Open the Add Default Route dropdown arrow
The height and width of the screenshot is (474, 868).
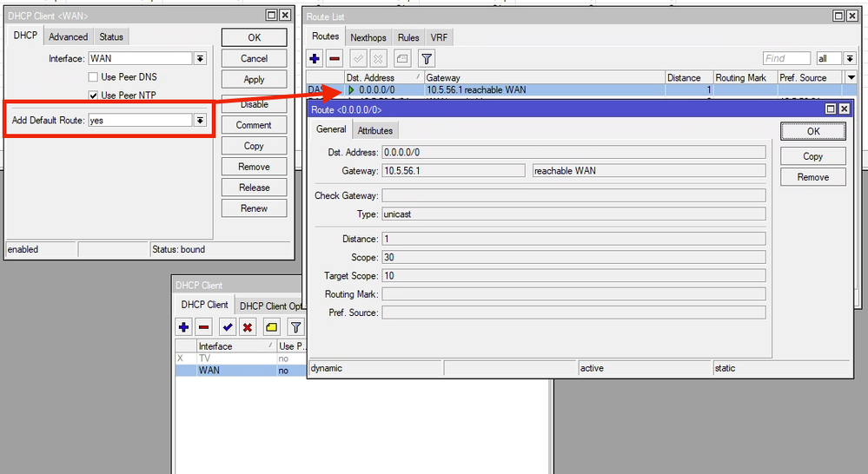tap(201, 120)
